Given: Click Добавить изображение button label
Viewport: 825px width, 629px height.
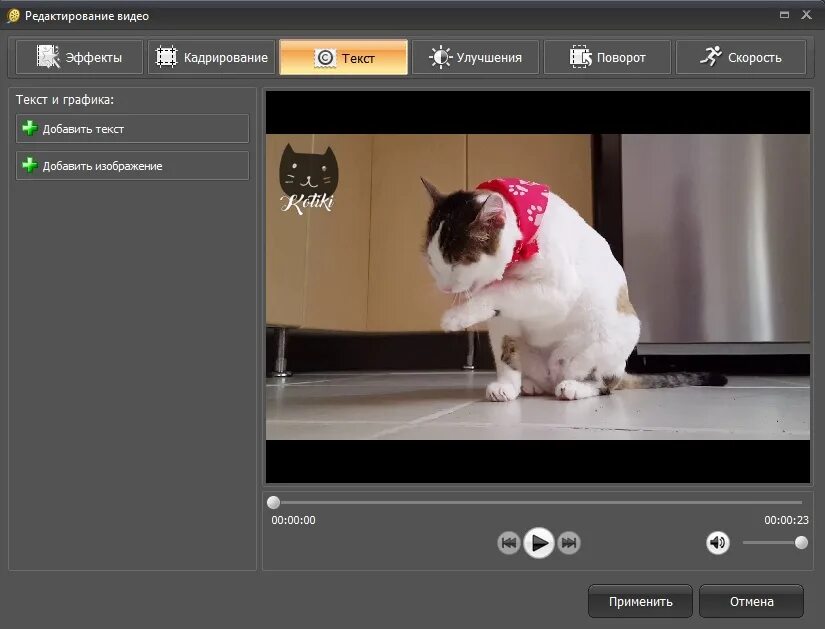Looking at the screenshot, I should point(103,166).
